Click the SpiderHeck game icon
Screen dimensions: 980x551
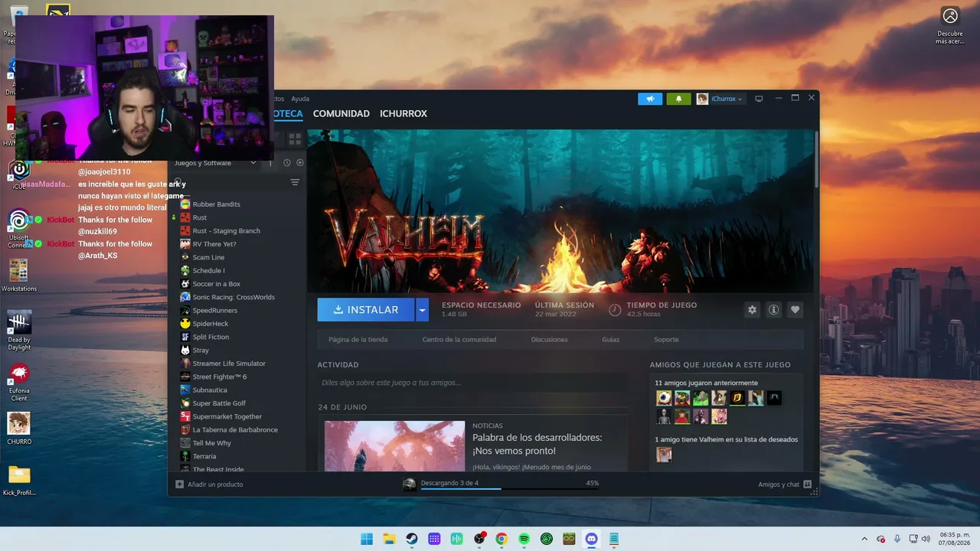point(185,324)
